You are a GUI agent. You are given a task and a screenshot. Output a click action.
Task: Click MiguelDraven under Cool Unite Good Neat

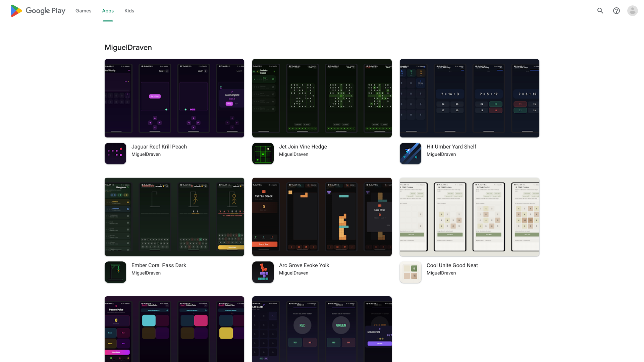(441, 273)
